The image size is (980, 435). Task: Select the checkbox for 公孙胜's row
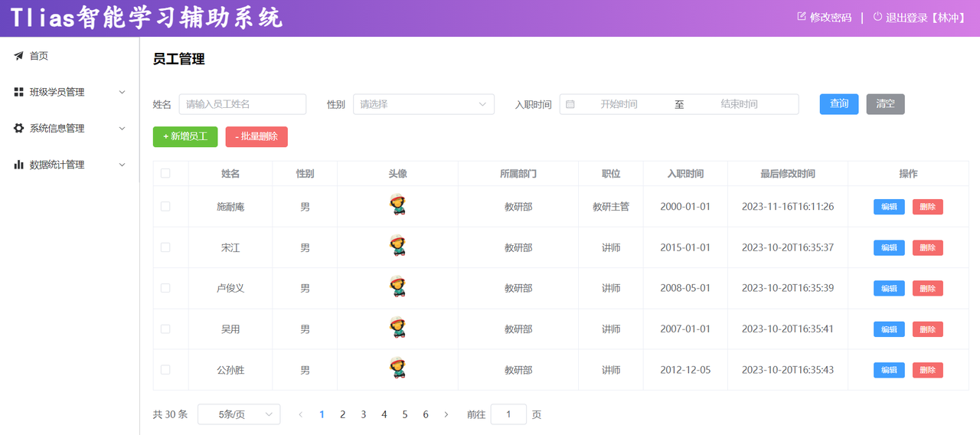point(165,370)
